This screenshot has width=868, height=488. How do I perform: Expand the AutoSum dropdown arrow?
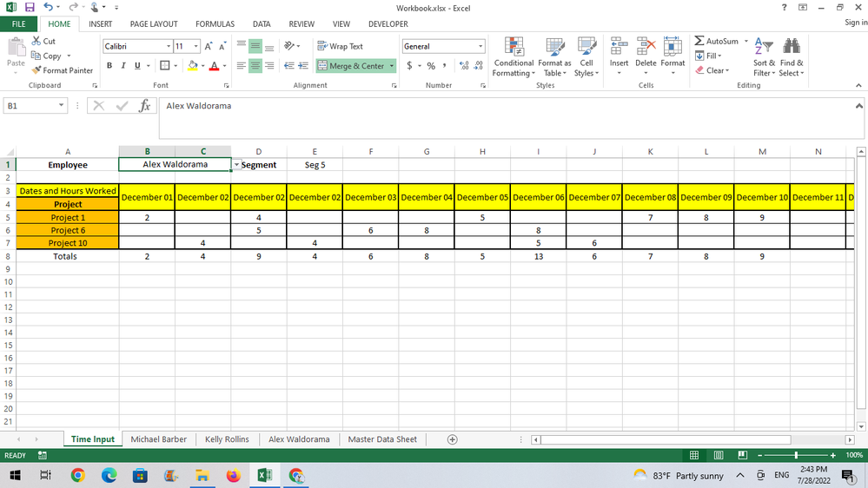click(745, 41)
